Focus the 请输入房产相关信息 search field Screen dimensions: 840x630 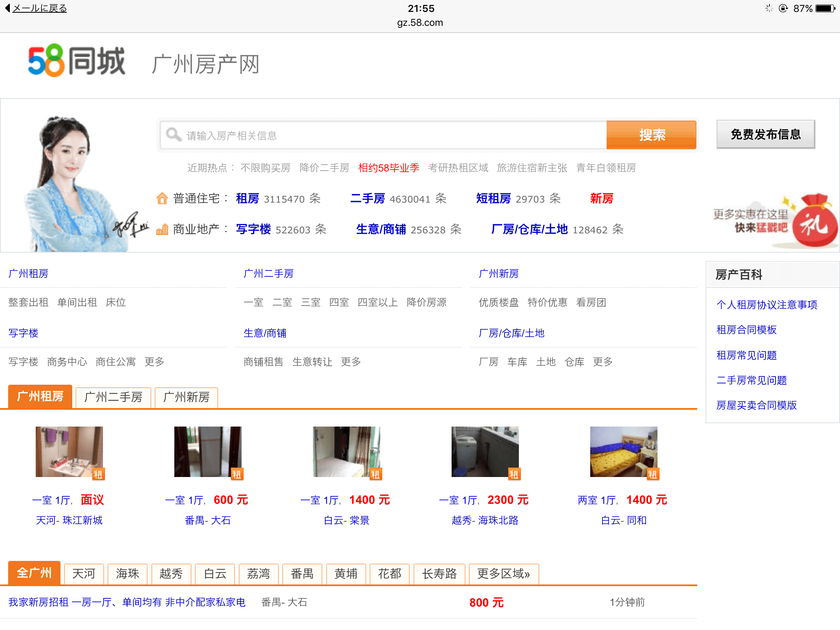pyautogui.click(x=390, y=135)
